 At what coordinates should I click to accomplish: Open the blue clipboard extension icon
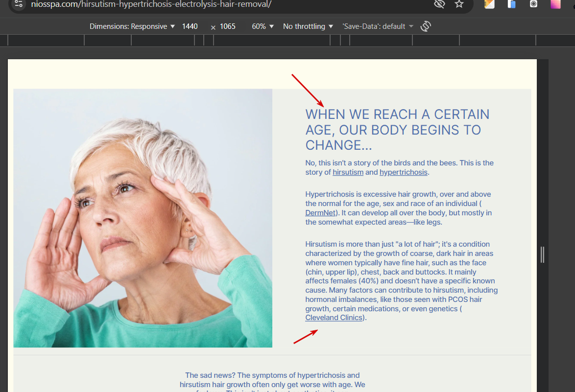tap(511, 4)
